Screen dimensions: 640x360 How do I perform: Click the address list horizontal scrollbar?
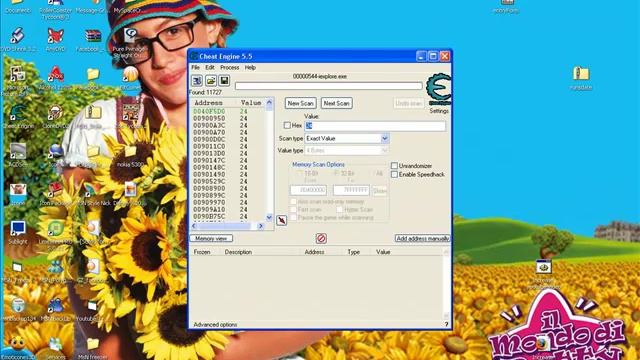[228, 226]
